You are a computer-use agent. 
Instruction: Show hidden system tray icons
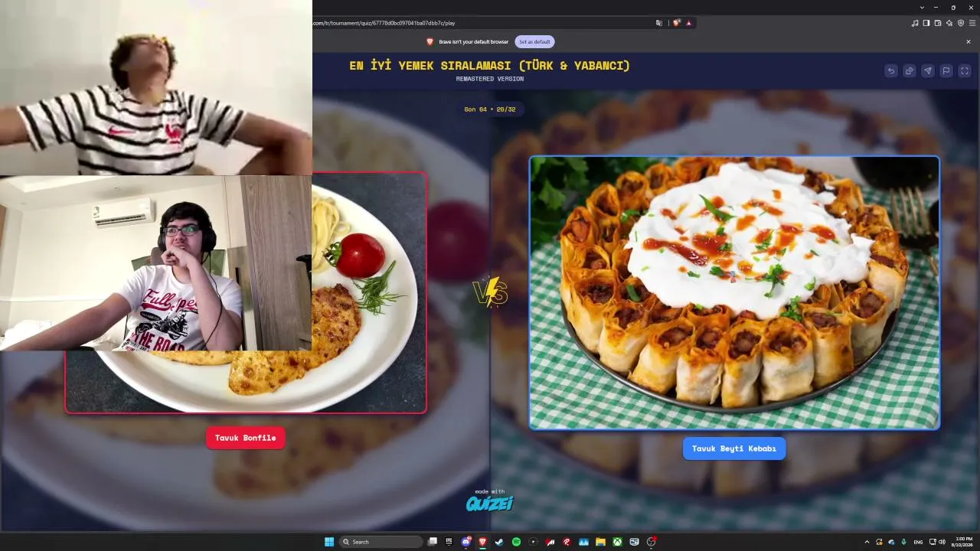click(x=867, y=542)
